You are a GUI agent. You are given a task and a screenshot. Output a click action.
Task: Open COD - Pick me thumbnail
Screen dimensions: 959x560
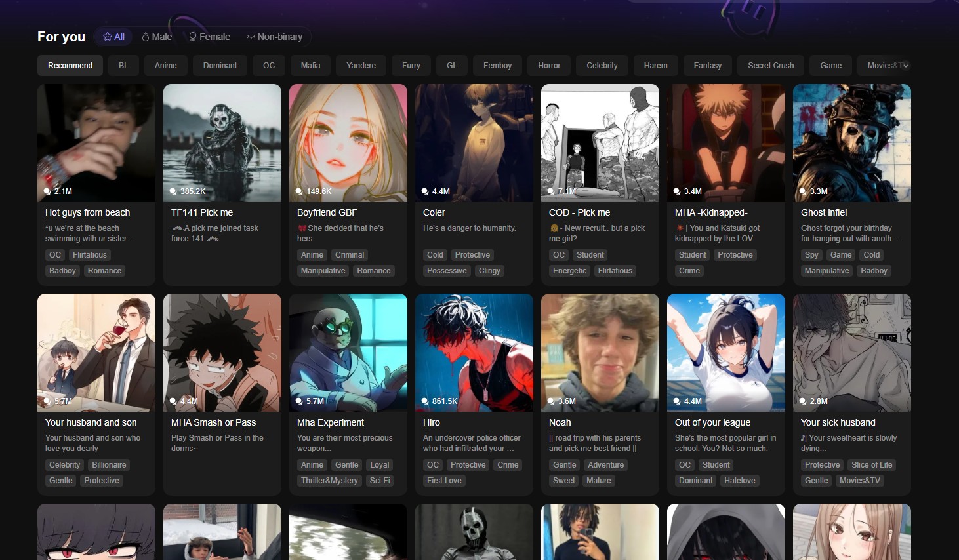click(600, 143)
